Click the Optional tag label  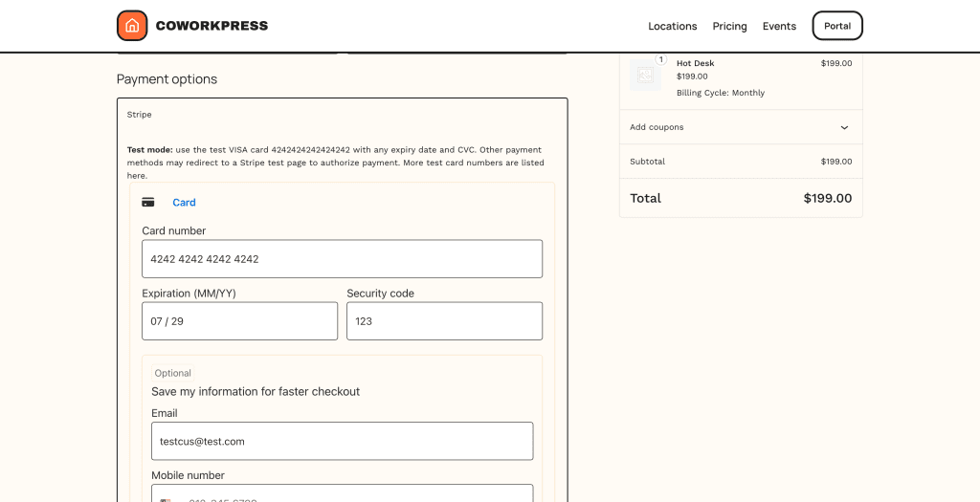click(x=172, y=373)
